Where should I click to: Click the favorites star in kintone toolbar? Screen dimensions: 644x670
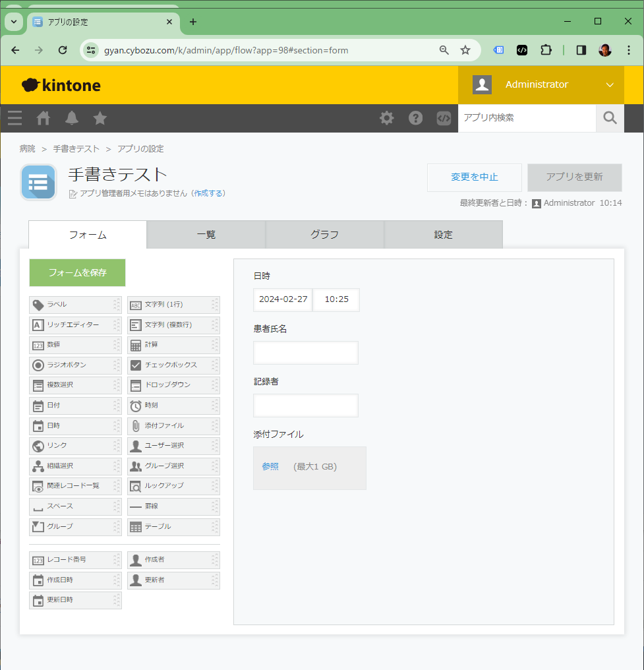coord(100,118)
